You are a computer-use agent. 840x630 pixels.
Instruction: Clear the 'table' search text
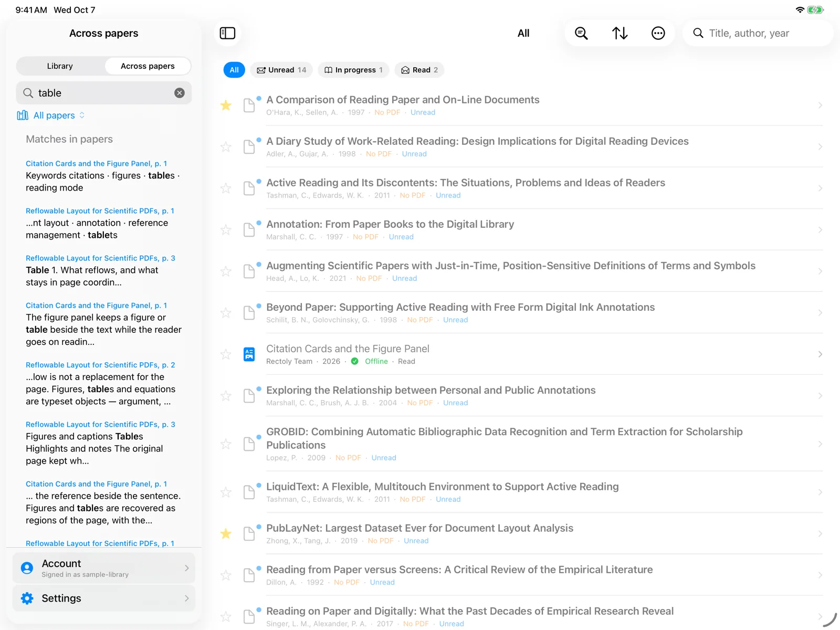tap(180, 93)
